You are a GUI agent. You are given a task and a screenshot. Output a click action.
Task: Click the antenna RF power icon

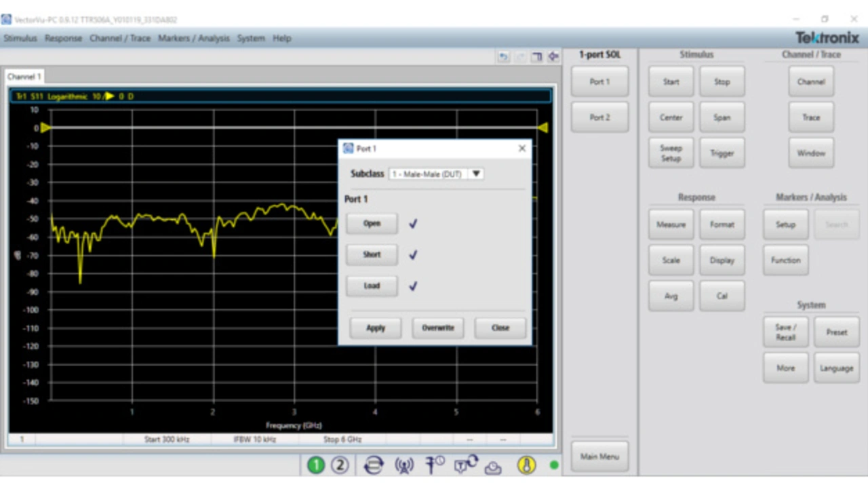(404, 466)
